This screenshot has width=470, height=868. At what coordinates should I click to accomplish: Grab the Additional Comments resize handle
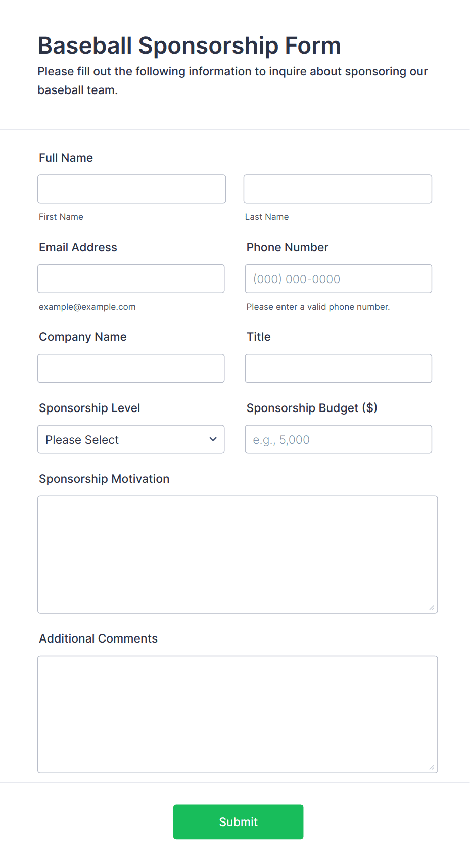pos(432,767)
